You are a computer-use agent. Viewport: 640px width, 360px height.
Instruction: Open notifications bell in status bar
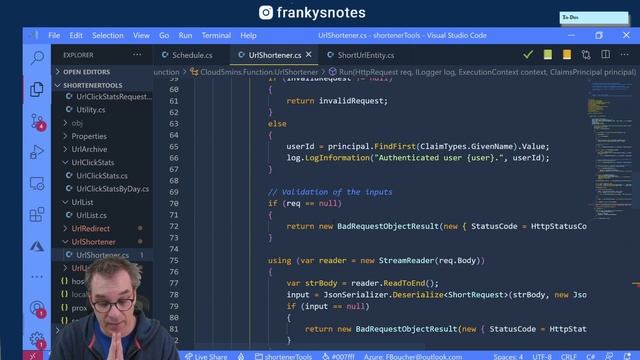[627, 356]
